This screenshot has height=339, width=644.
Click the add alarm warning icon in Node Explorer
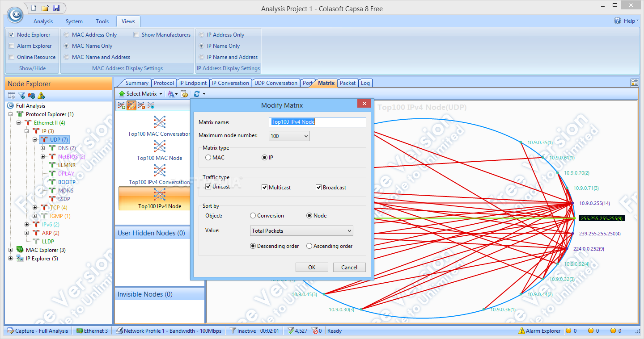pos(41,96)
